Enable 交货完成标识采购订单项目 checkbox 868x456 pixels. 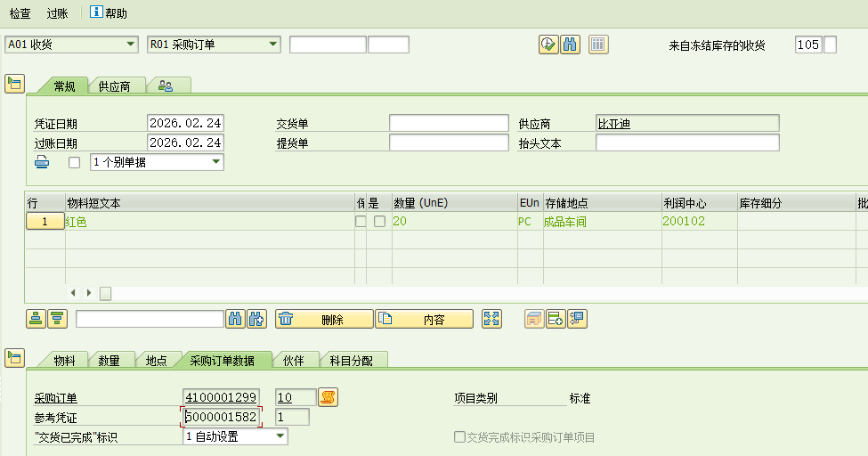click(459, 437)
